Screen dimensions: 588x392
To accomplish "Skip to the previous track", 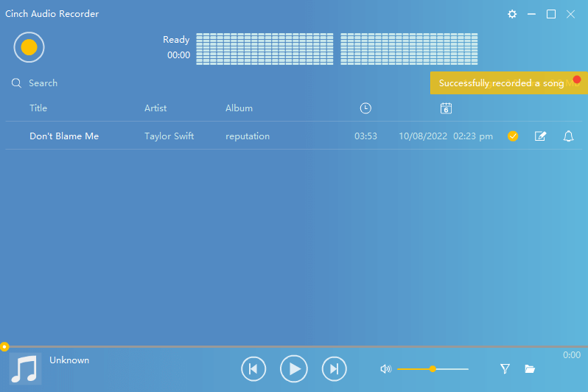I will coord(253,368).
